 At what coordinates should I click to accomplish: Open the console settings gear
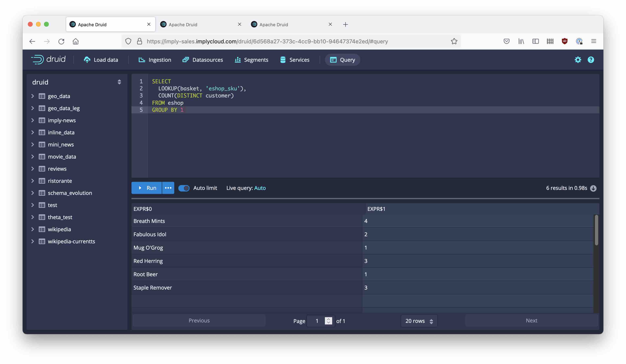(x=578, y=60)
